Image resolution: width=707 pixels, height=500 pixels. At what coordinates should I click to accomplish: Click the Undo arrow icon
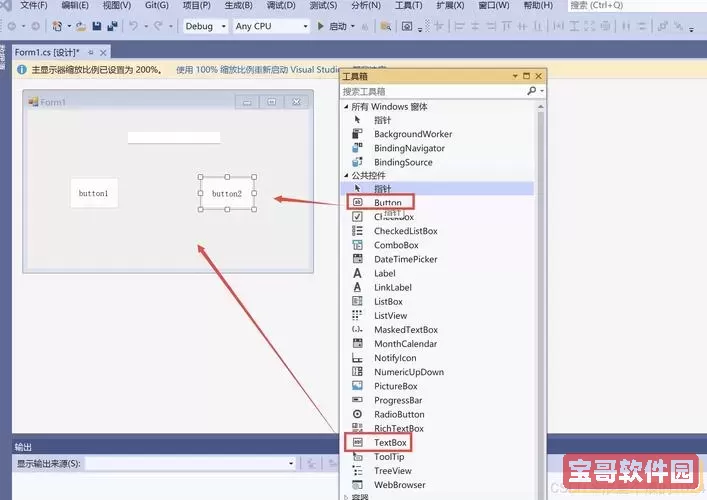[x=133, y=26]
